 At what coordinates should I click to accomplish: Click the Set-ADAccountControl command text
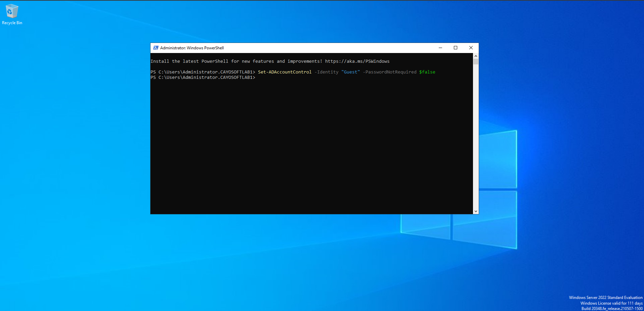pos(285,72)
